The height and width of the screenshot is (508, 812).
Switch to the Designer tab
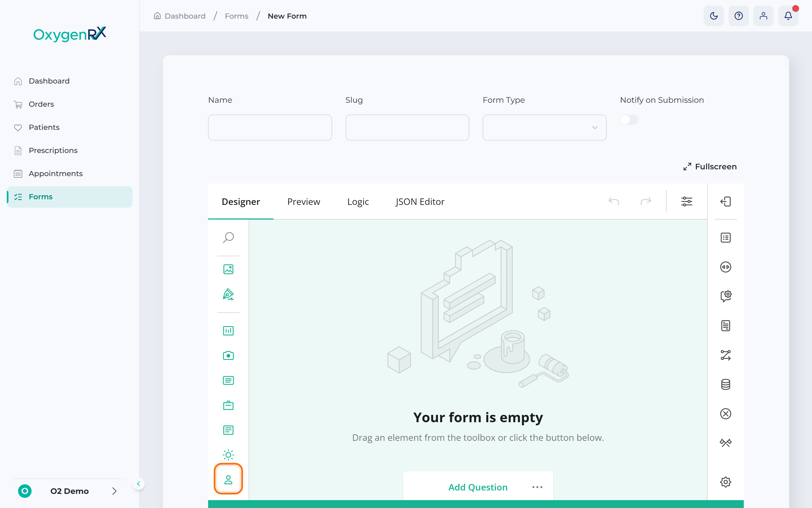coord(240,201)
